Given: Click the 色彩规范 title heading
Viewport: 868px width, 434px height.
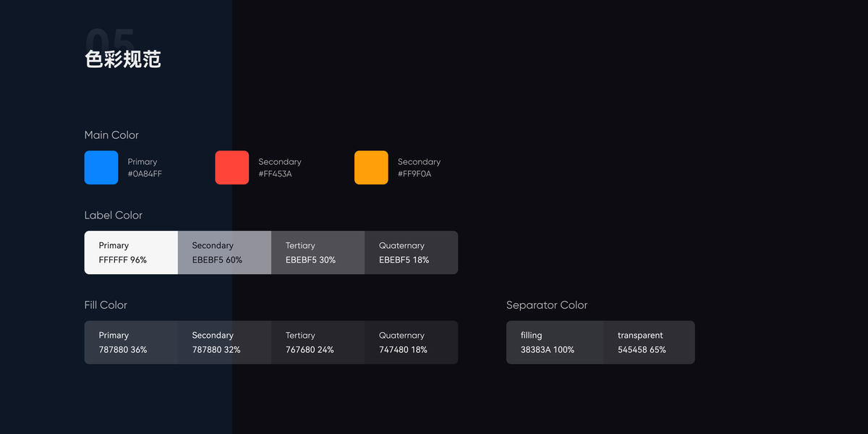Looking at the screenshot, I should tap(123, 59).
